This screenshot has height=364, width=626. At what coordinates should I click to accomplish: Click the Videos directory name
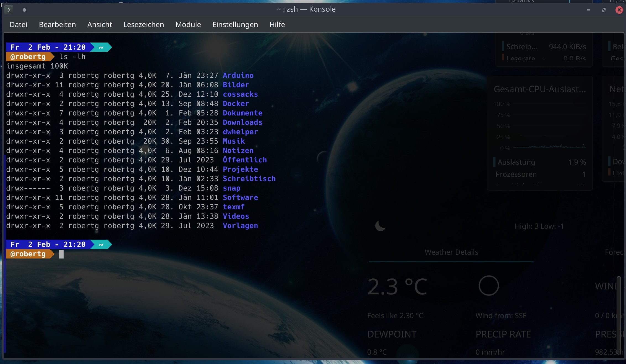(x=236, y=216)
